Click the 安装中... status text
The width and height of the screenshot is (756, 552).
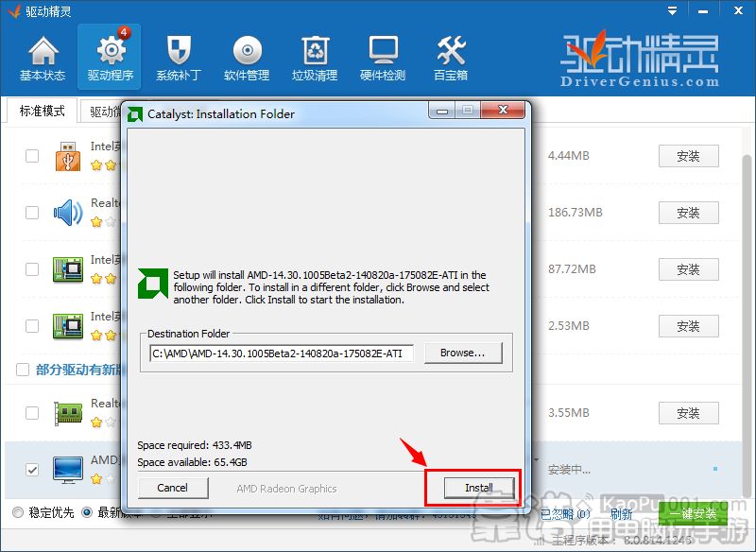click(569, 470)
